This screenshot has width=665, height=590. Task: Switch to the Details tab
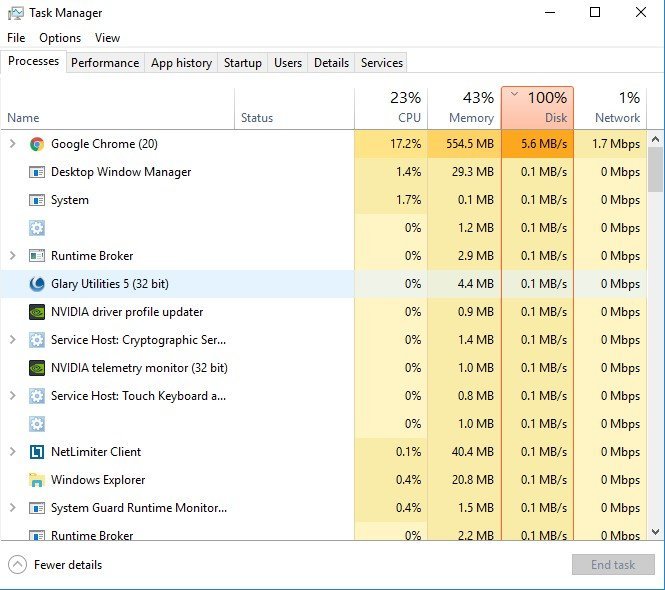pos(331,63)
